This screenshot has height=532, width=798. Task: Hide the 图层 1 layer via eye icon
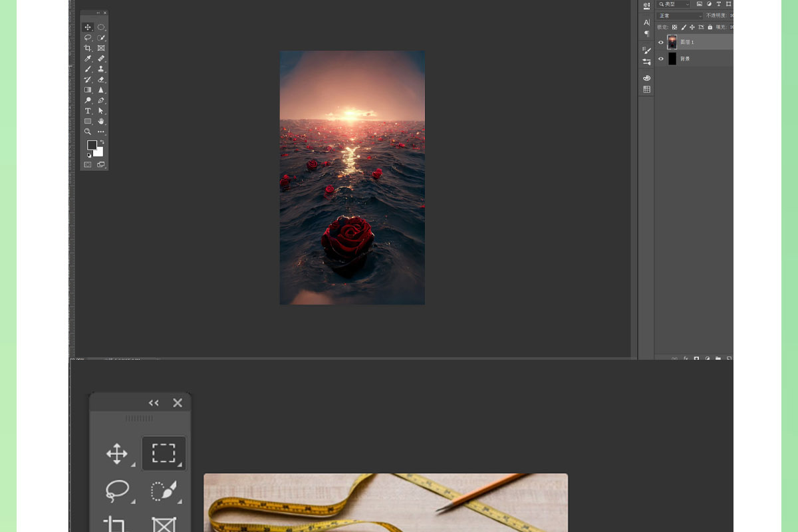(x=661, y=42)
